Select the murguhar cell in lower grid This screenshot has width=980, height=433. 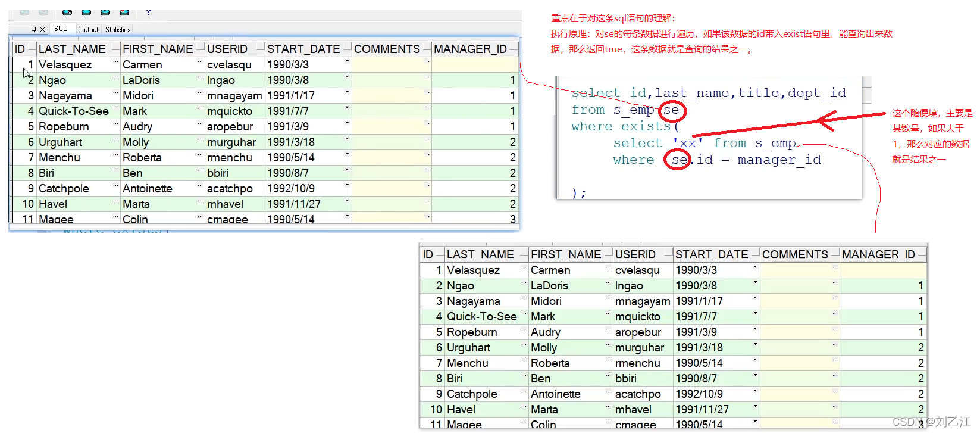pos(643,347)
